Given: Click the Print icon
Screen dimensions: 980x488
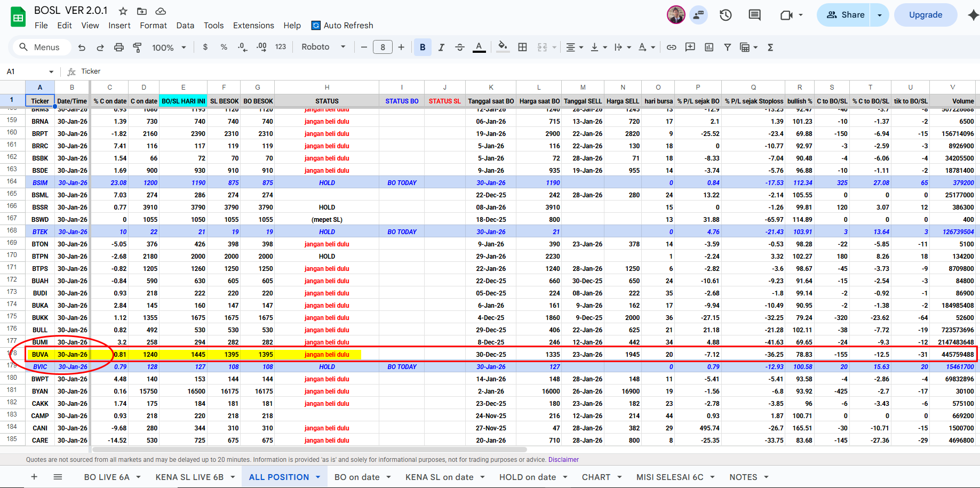Looking at the screenshot, I should tap(119, 47).
